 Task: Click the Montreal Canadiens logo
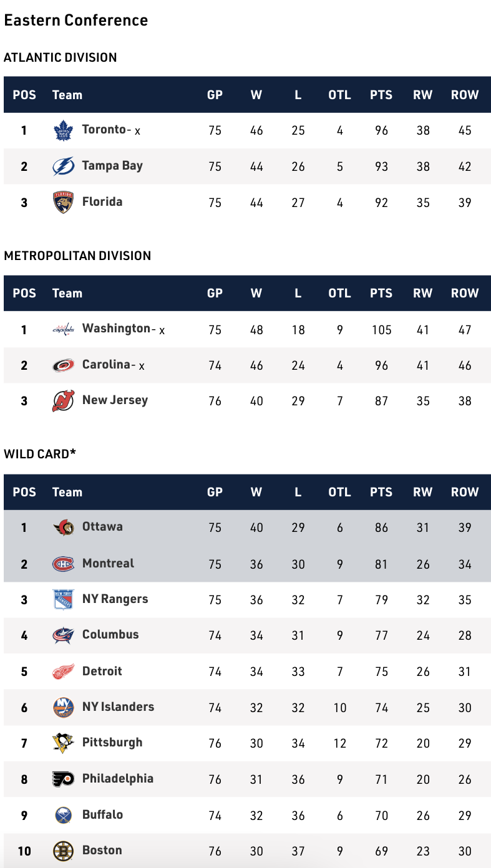[63, 564]
